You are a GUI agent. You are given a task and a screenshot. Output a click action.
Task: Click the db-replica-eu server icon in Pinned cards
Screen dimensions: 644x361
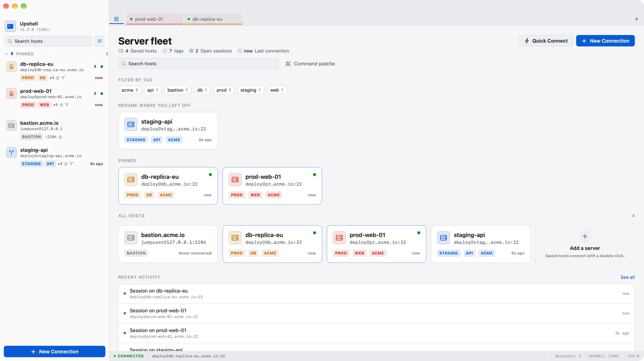[131, 180]
